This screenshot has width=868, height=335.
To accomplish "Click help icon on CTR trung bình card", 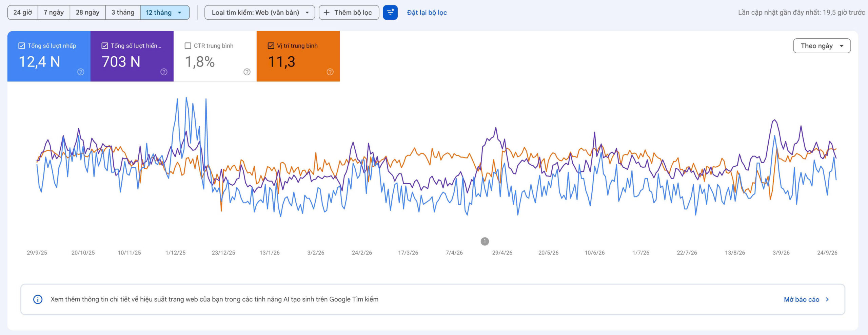I will [247, 72].
